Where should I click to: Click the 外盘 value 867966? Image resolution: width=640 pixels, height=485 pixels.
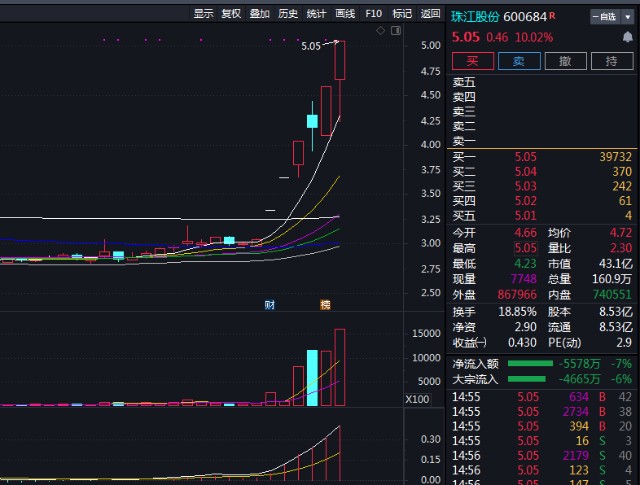[x=517, y=295]
